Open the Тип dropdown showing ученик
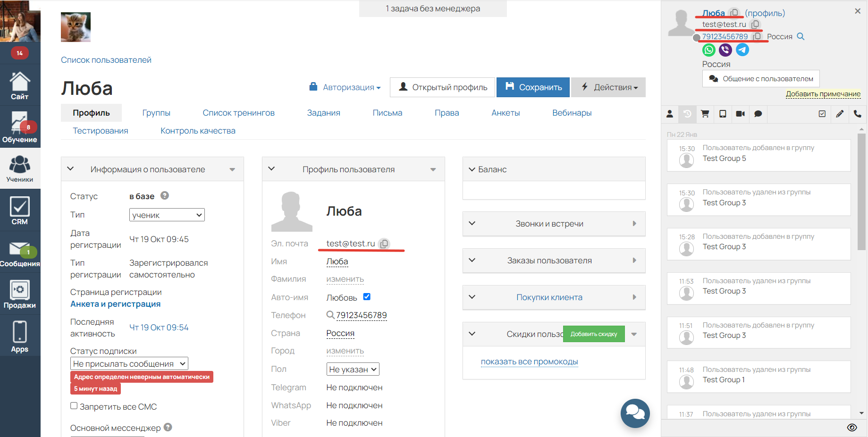The height and width of the screenshot is (437, 868). [167, 215]
